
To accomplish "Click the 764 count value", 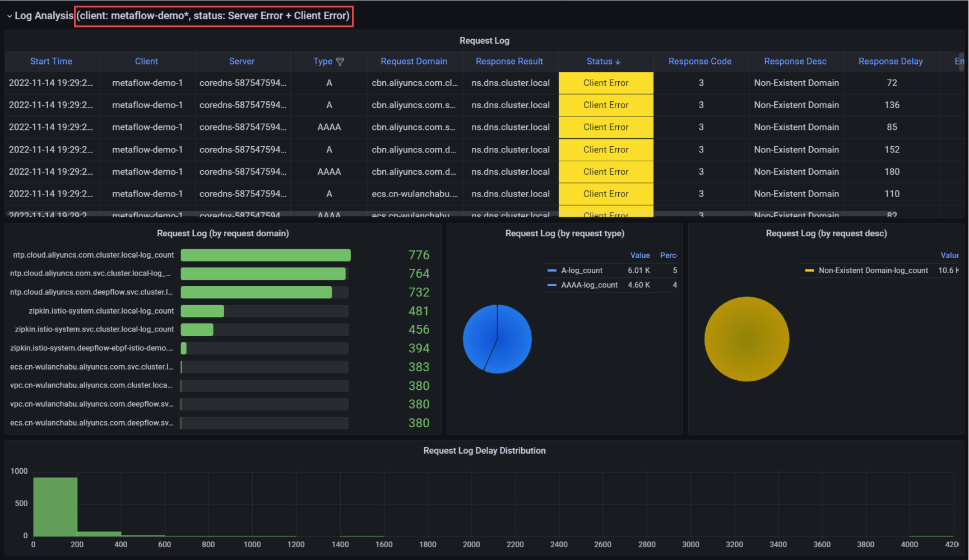I will tap(419, 274).
